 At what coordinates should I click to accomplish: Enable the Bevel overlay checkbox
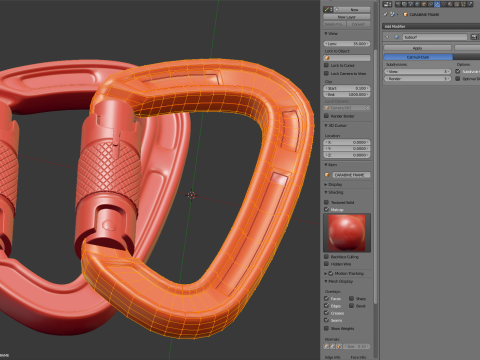(351, 306)
